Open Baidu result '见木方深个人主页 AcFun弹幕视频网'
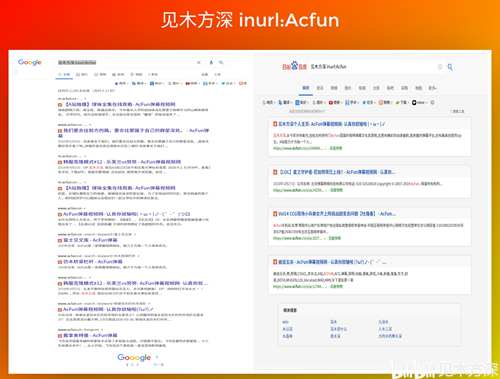 click(x=332, y=124)
